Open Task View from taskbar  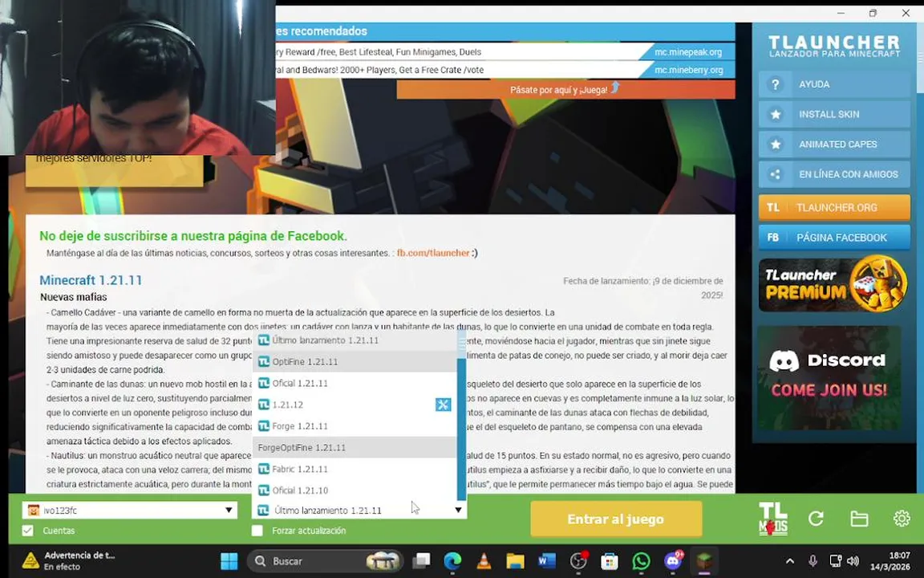[421, 561]
